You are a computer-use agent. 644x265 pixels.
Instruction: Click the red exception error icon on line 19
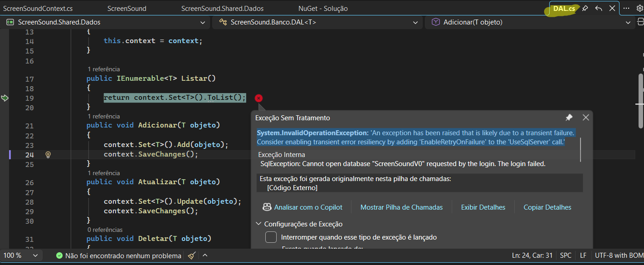[259, 98]
